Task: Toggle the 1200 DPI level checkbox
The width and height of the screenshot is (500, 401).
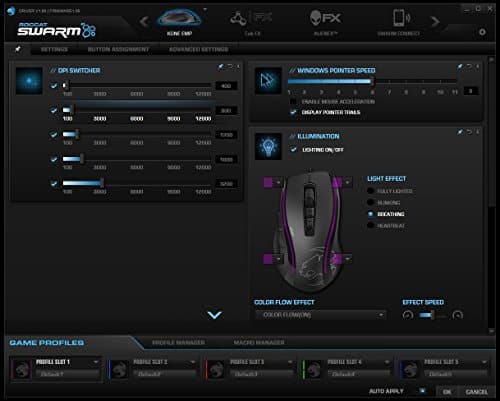Action: [x=54, y=135]
